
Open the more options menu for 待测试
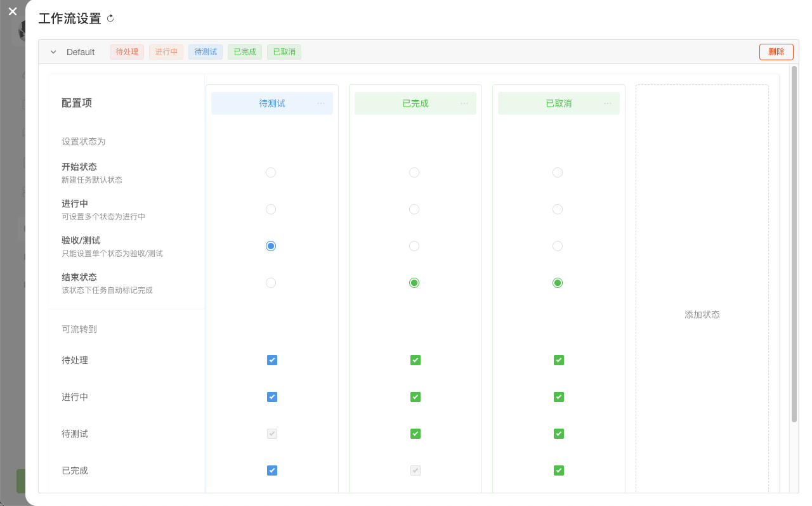pyautogui.click(x=321, y=103)
